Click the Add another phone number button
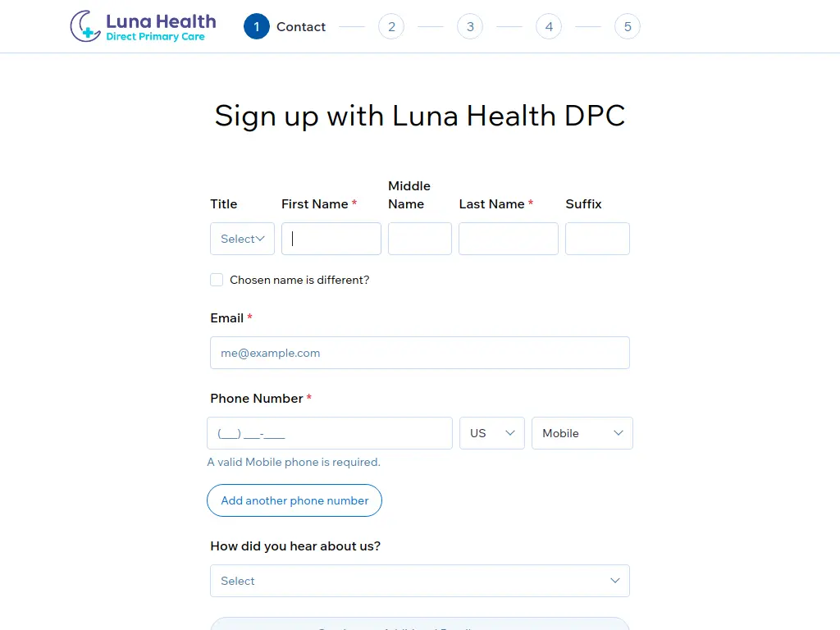Image resolution: width=840 pixels, height=630 pixels. [294, 500]
